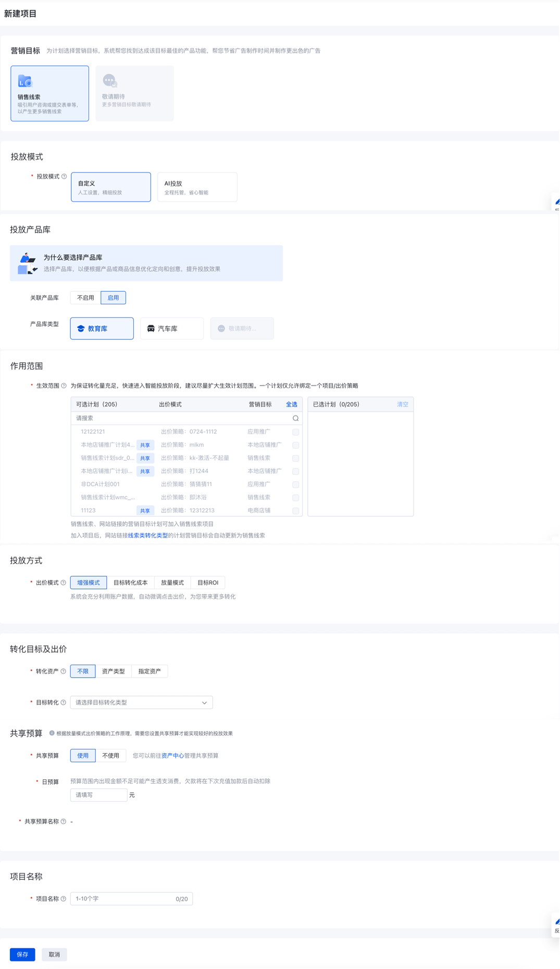Click help icon beside 生效范围 label
The height and width of the screenshot is (969, 560).
64,386
